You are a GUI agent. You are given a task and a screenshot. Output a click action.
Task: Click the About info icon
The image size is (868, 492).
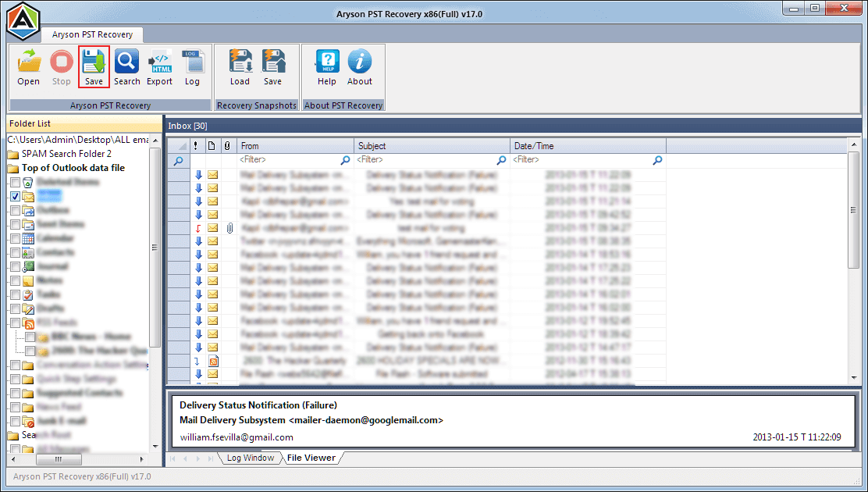[x=359, y=67]
